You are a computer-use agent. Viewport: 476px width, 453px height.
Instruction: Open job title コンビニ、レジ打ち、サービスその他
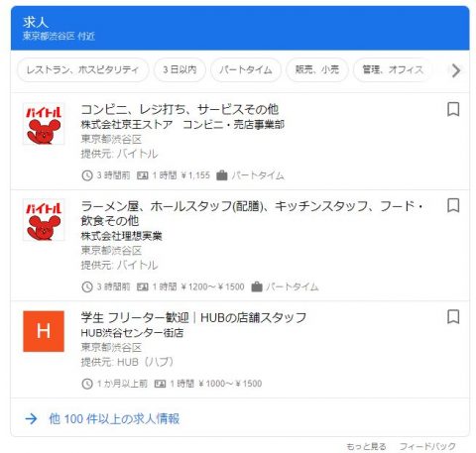pyautogui.click(x=179, y=109)
